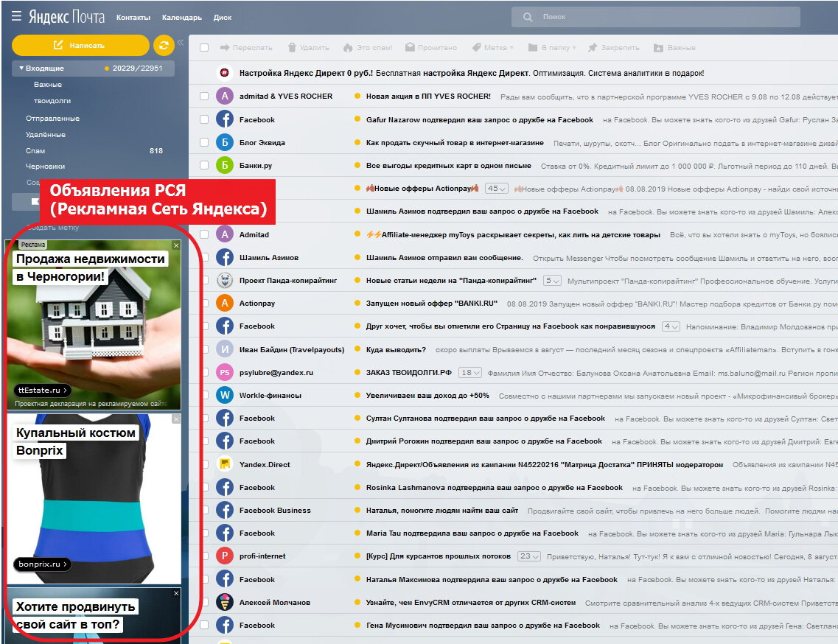Image resolution: width=838 pixels, height=644 pixels.
Task: Open the Увеличиваем ваш доход до +50% email
Action: (427, 396)
